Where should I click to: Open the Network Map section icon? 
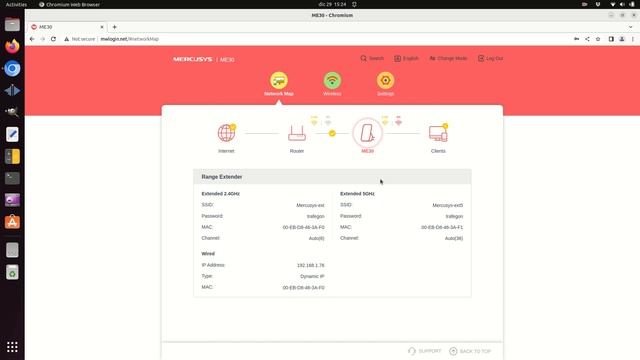(x=279, y=80)
